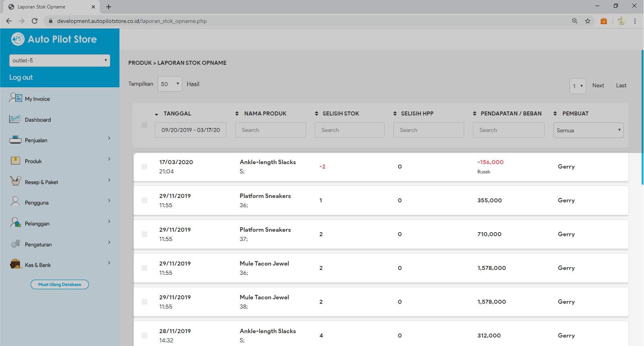Screen dimensions: 644x346
Task: Open the outlet-5 outlet selector dropdown
Action: pos(60,60)
